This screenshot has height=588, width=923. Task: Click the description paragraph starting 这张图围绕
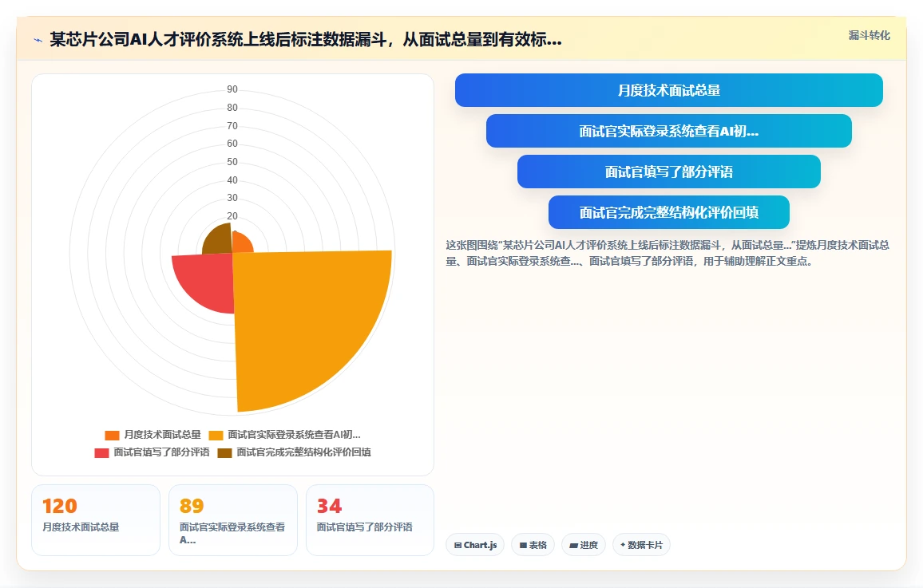667,253
